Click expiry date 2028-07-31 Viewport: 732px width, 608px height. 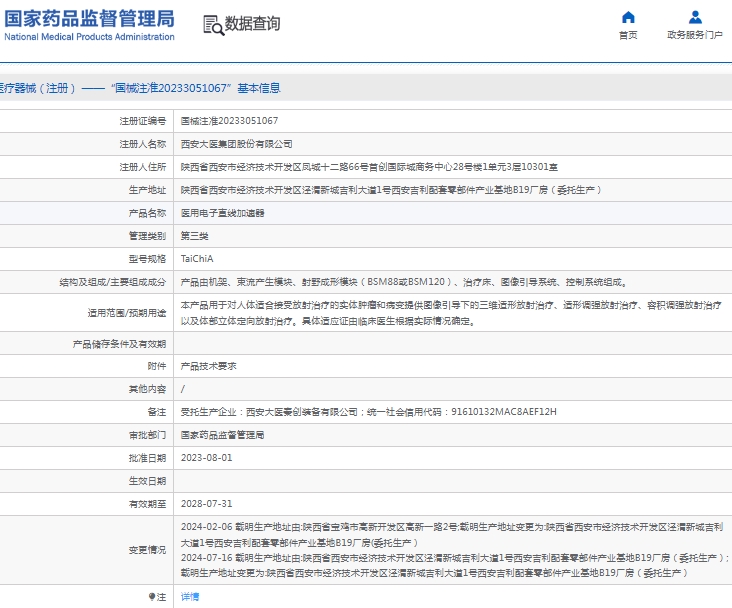pyautogui.click(x=206, y=504)
